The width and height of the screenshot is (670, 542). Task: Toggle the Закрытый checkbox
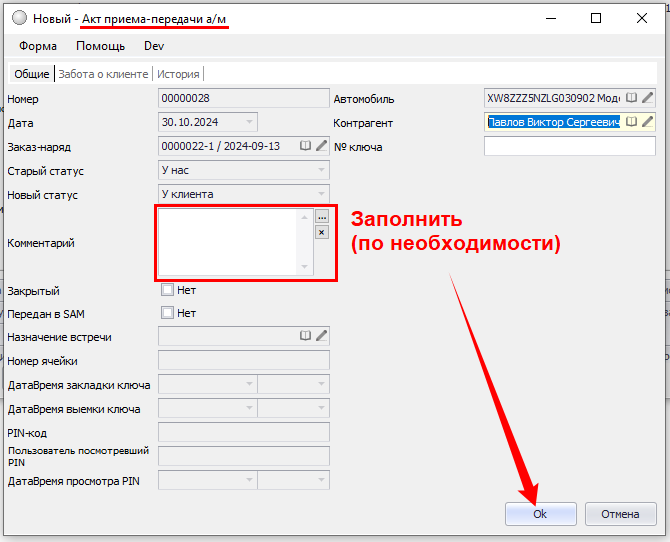click(x=167, y=291)
